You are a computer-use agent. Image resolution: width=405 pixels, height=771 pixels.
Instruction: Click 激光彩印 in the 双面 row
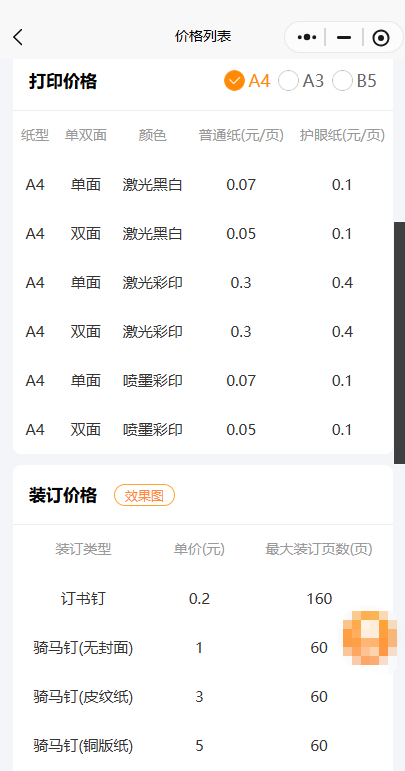(152, 331)
